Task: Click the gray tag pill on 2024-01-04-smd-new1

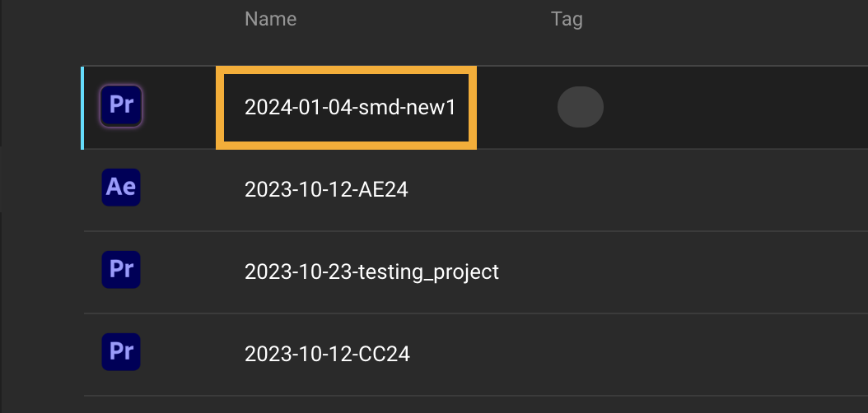Action: (x=581, y=108)
